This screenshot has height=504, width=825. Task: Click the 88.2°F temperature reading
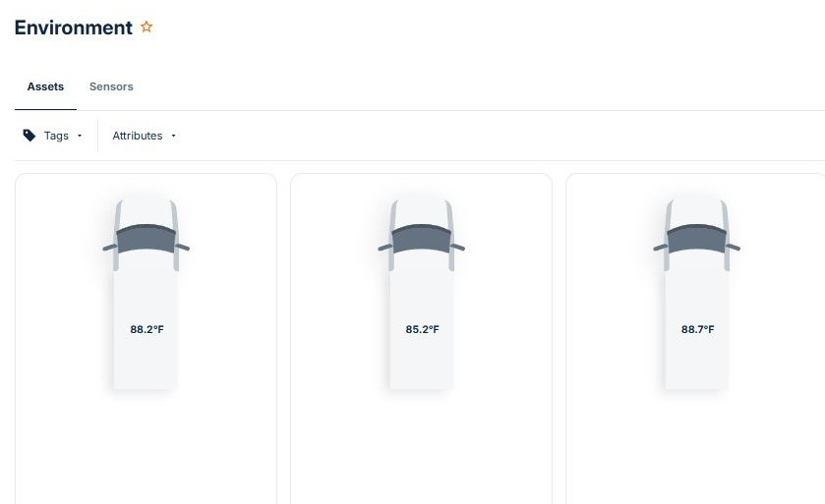[147, 329]
